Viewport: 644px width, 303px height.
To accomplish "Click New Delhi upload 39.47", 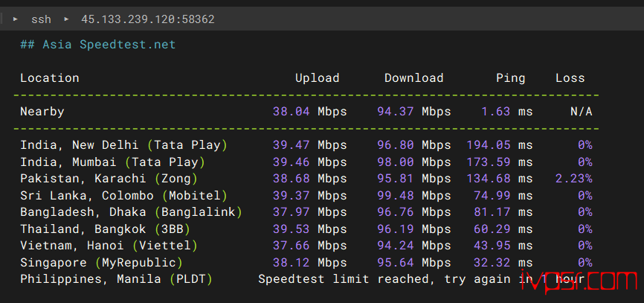I will click(x=292, y=145).
